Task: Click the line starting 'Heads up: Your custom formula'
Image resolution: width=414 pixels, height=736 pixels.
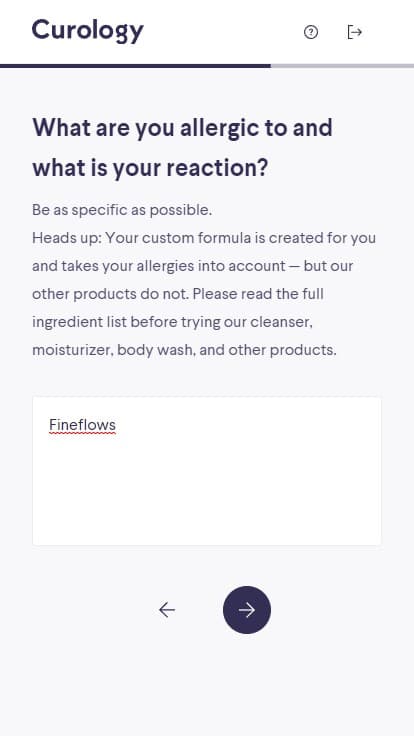Action: click(x=204, y=238)
